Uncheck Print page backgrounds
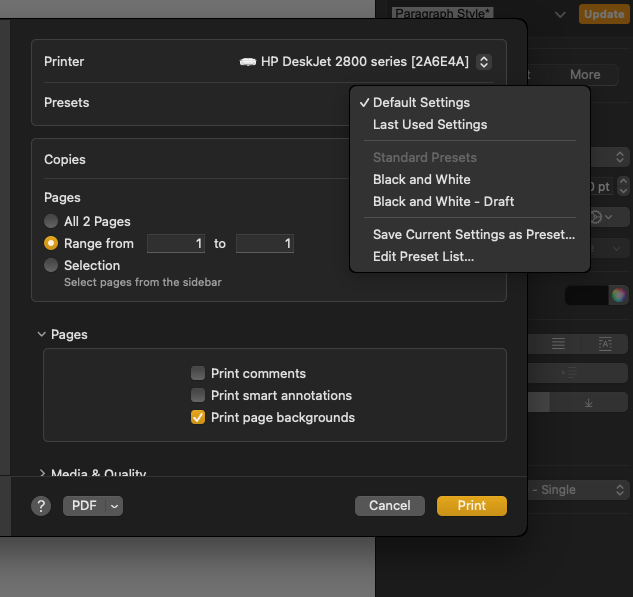 coord(198,417)
